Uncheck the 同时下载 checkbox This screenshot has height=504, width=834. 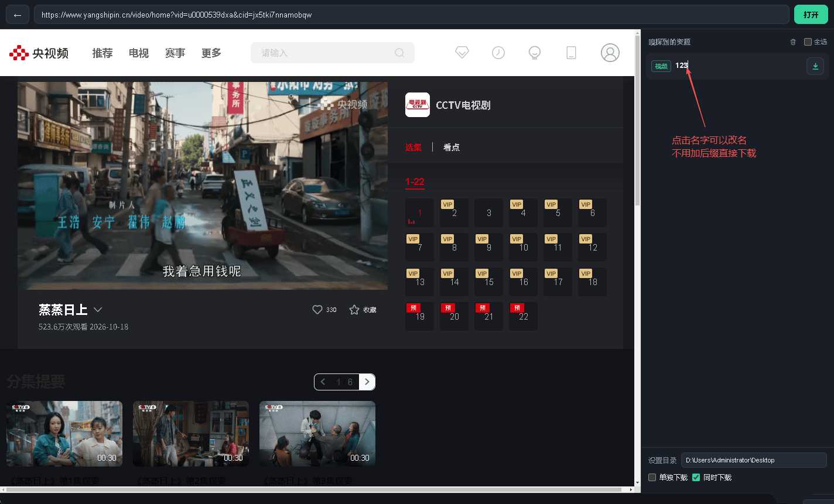(x=696, y=478)
